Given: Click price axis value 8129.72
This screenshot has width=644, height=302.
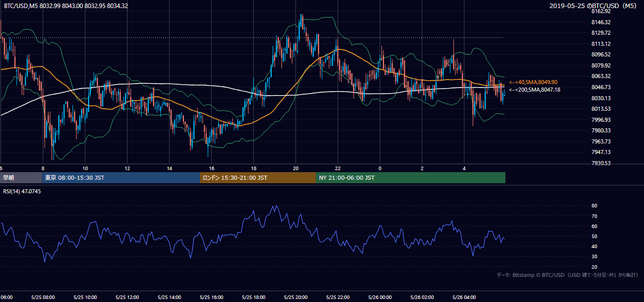Looking at the screenshot, I should point(601,33).
